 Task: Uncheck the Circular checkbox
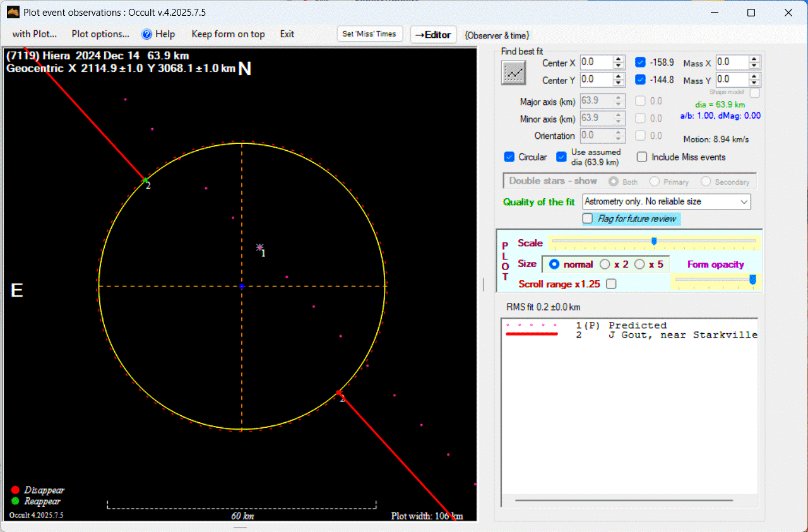(509, 157)
